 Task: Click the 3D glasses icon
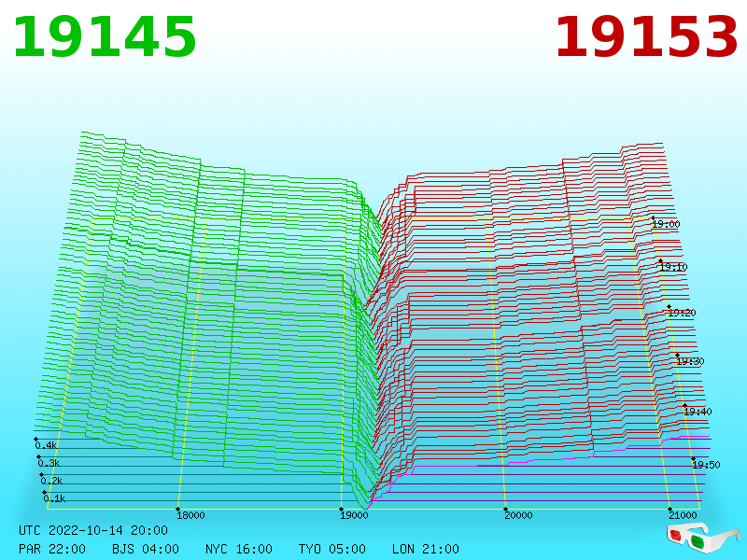click(702, 538)
